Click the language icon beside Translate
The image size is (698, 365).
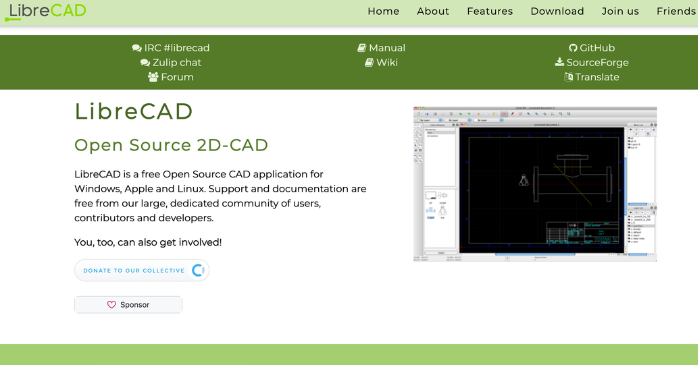pyautogui.click(x=568, y=77)
